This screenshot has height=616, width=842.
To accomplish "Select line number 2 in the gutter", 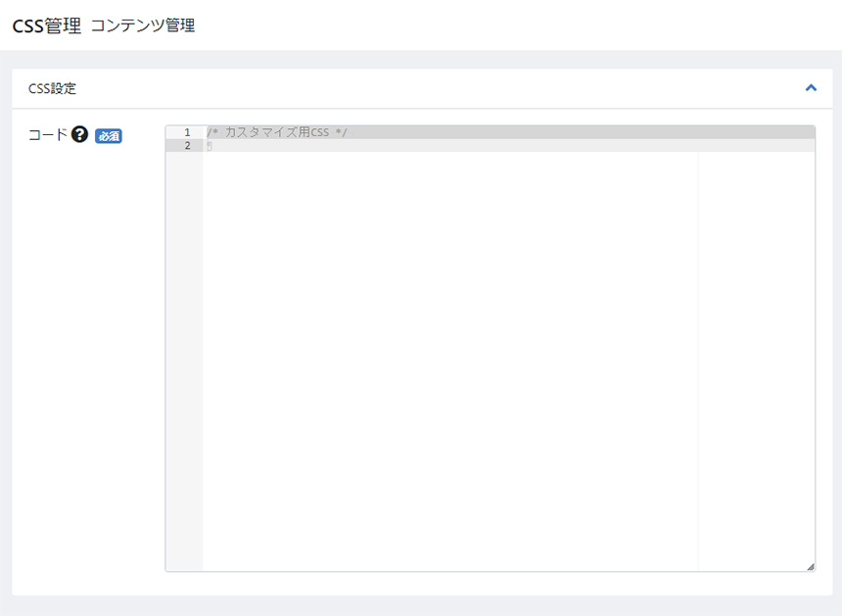I will (186, 145).
